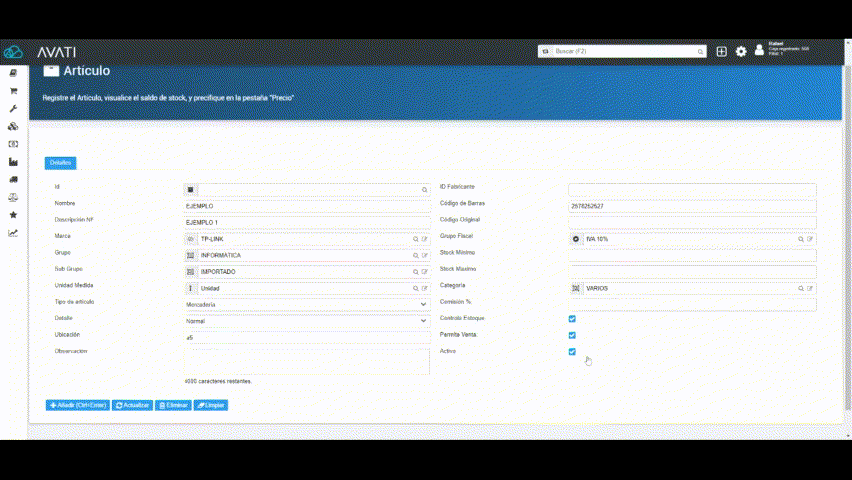Toggle the Activo checkbox

coord(572,352)
